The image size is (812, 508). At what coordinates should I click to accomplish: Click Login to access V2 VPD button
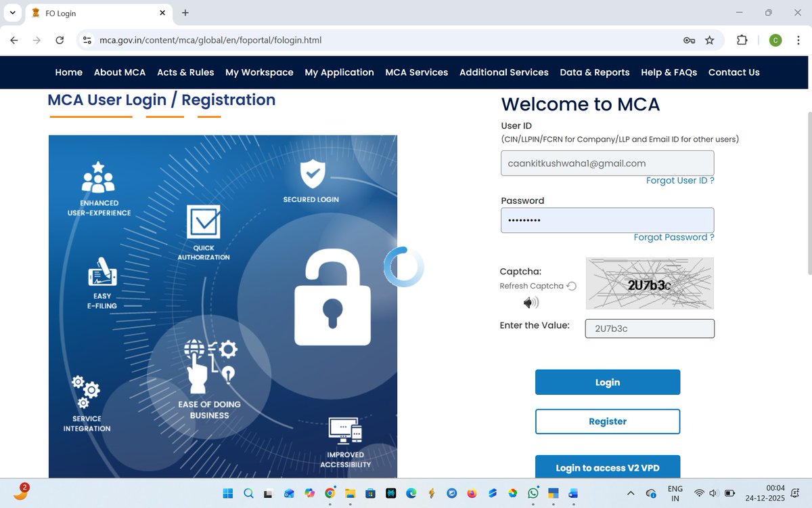[608, 467]
